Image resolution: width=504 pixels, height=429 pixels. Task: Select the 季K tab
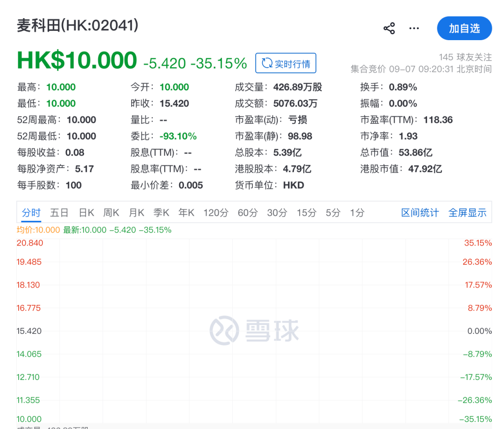click(161, 212)
